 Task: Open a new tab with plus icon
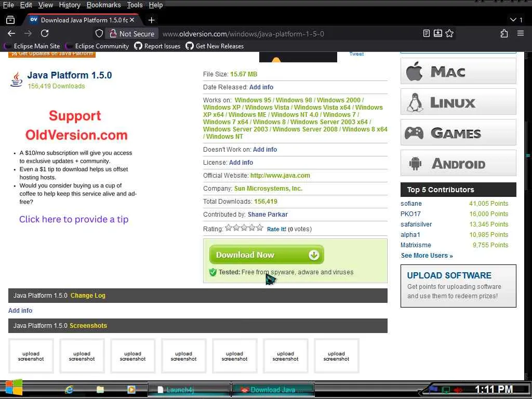(151, 20)
